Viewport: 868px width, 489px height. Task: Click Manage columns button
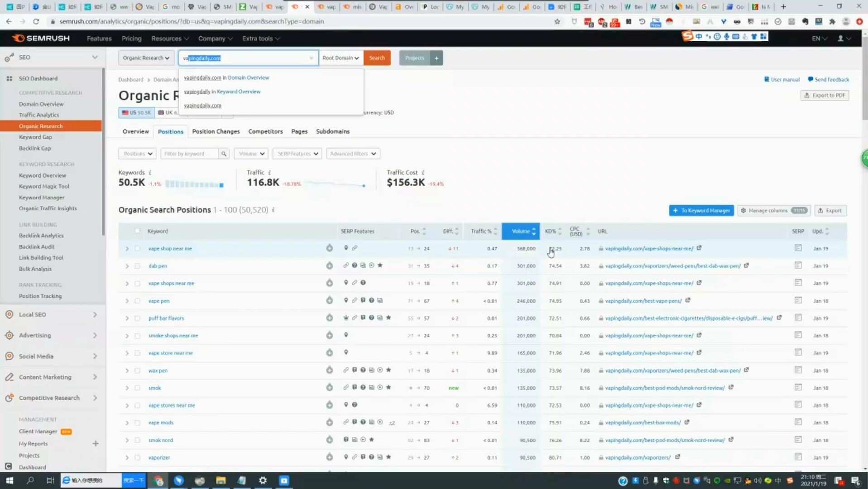point(774,210)
